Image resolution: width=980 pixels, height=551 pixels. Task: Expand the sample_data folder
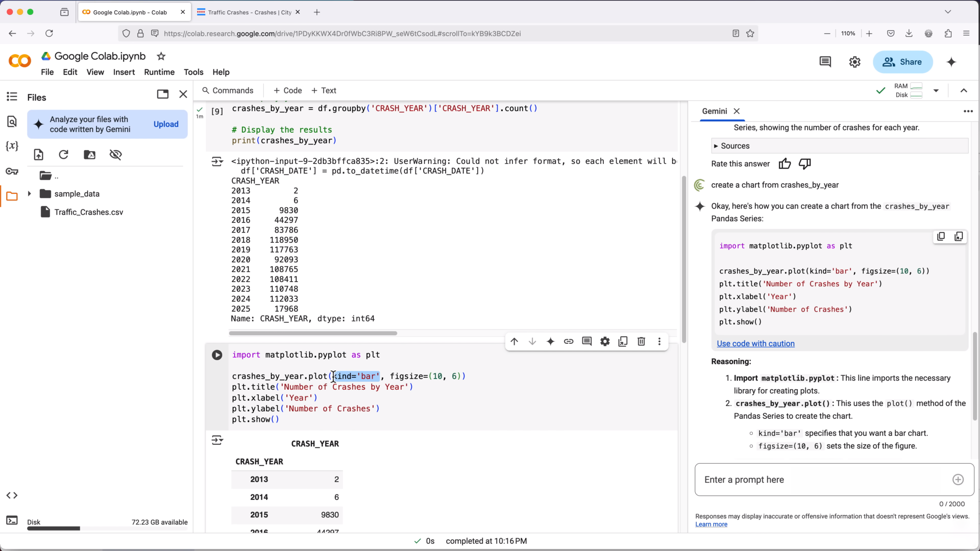click(30, 194)
